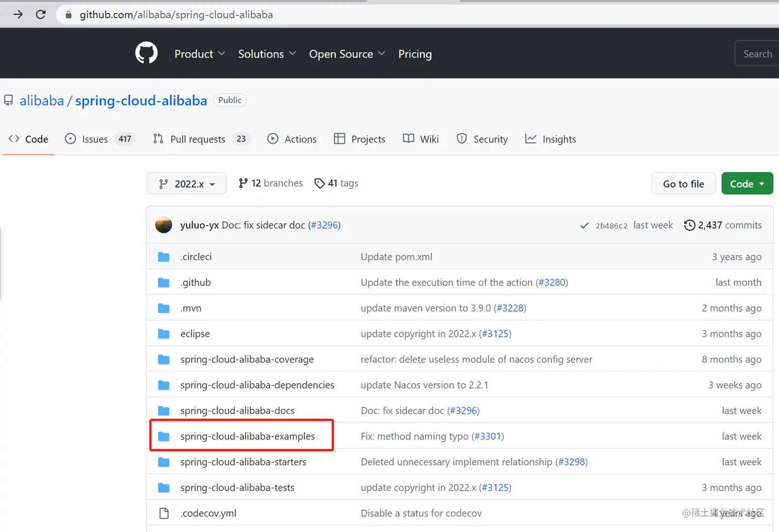The image size is (779, 532).
Task: Click the browser address bar URL
Action: (176, 14)
